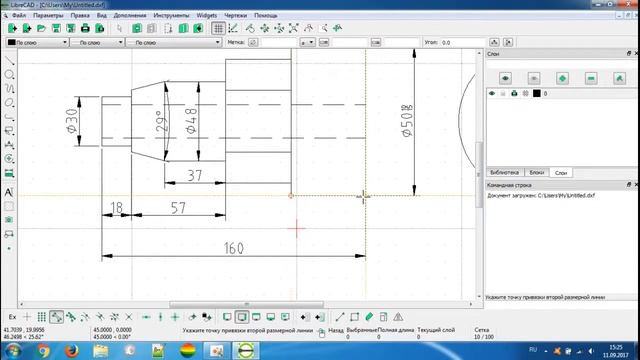This screenshot has height=360, width=640.
Task: Toggle snap to endpoints icon
Action: point(56,317)
